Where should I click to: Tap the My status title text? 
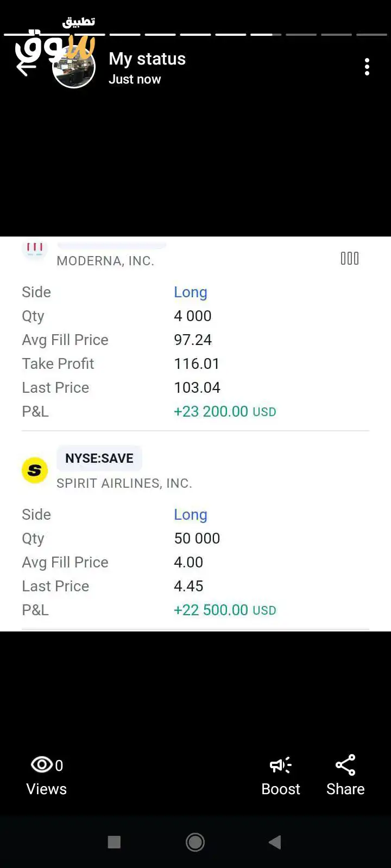[147, 59]
